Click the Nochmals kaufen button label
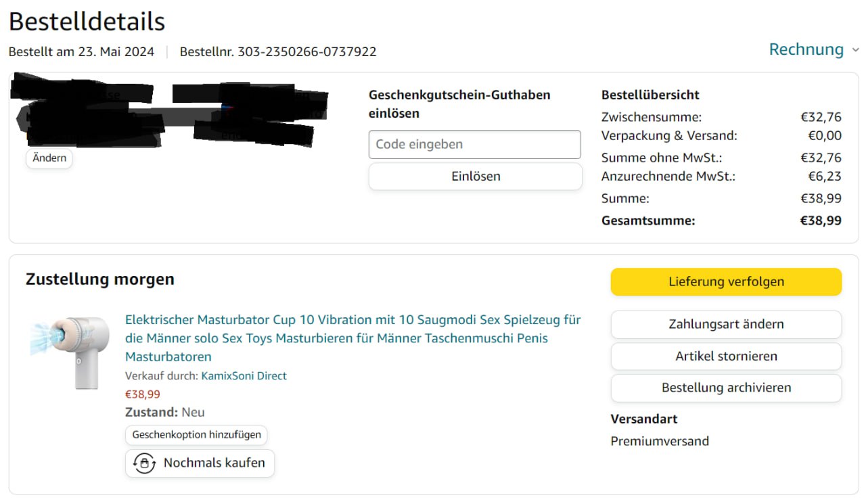This screenshot has height=504, width=866. click(214, 463)
